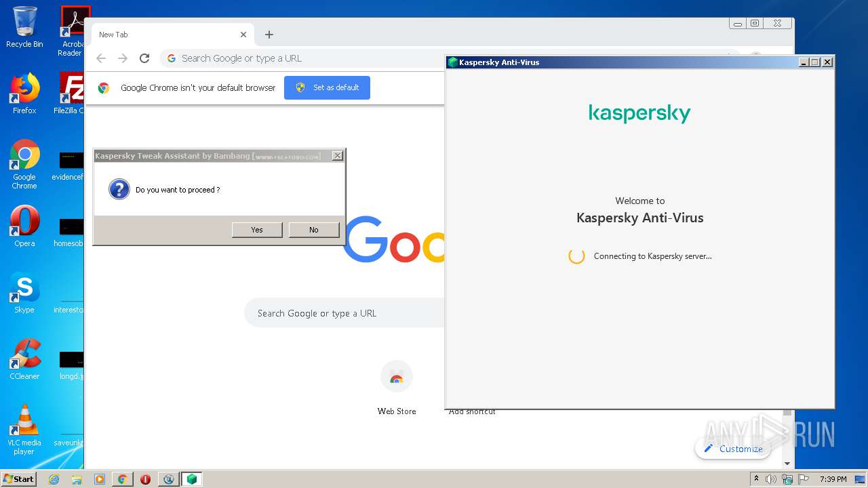Open media player from taskbar
Image resolution: width=868 pixels, height=488 pixels.
[99, 479]
